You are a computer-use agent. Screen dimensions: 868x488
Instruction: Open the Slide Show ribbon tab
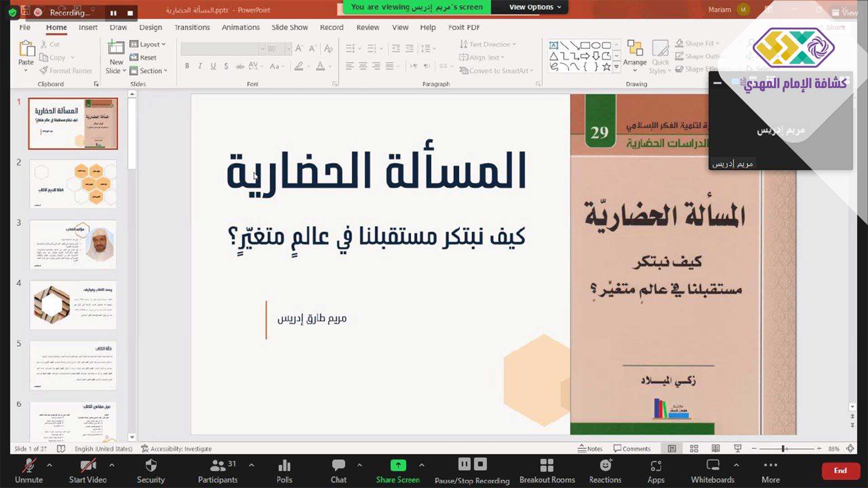(x=289, y=27)
